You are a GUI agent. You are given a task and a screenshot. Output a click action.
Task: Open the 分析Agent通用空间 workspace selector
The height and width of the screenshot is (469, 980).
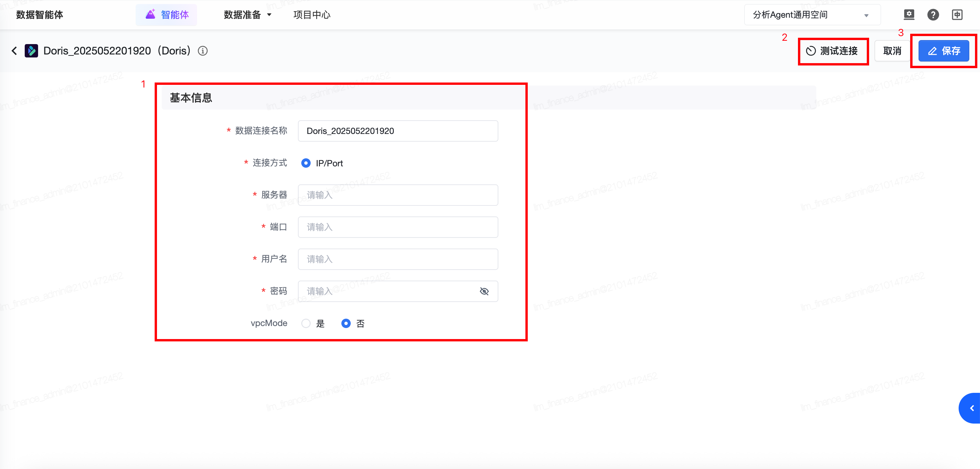[x=812, y=15]
